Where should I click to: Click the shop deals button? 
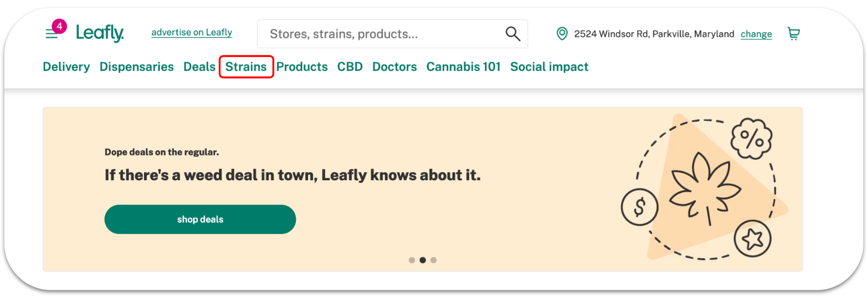click(x=200, y=219)
